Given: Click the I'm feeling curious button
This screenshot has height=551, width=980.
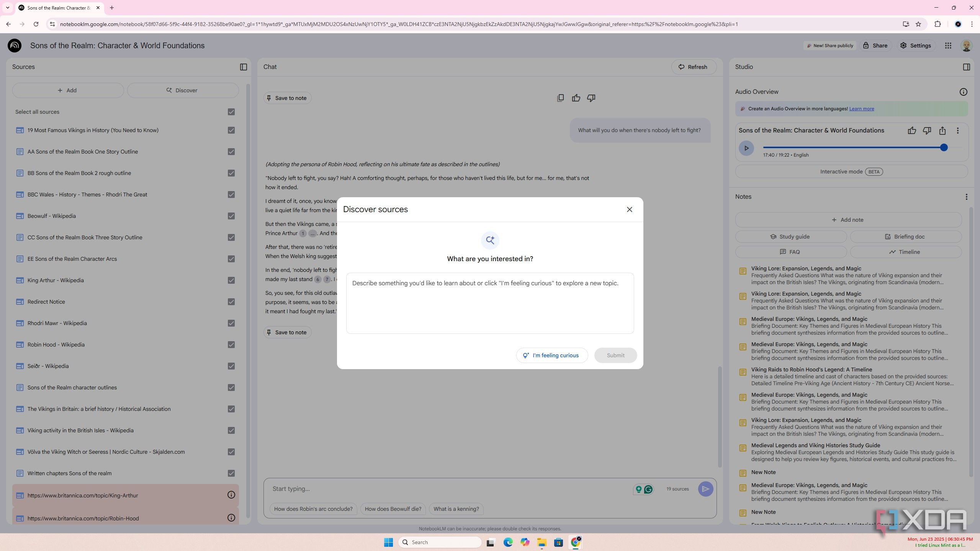Looking at the screenshot, I should point(552,355).
